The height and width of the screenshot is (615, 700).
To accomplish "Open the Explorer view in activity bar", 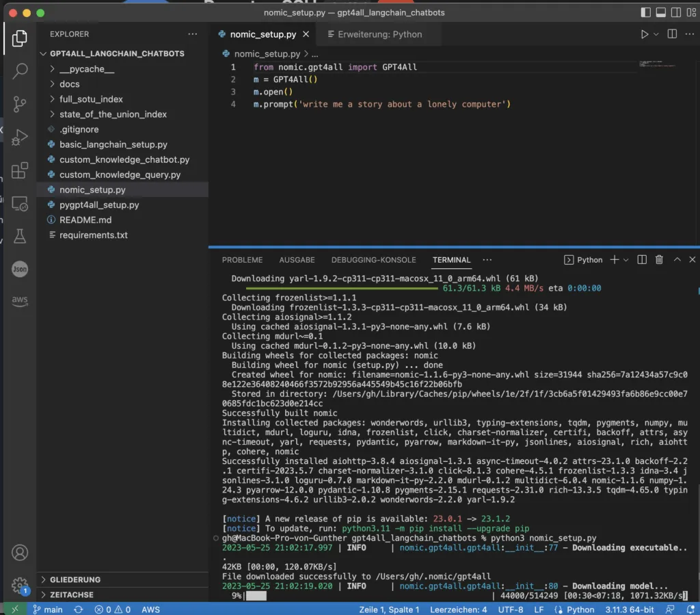I will pyautogui.click(x=19, y=38).
